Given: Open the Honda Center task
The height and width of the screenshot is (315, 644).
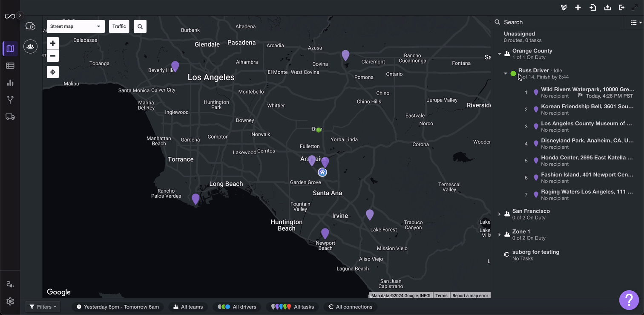Looking at the screenshot, I should pos(579,161).
